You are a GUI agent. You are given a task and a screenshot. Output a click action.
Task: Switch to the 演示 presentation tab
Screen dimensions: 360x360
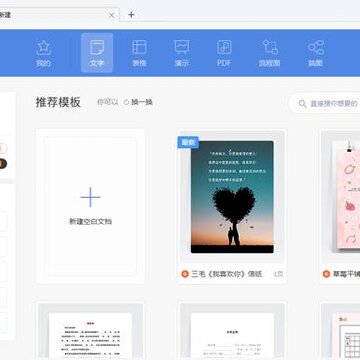[x=182, y=53]
